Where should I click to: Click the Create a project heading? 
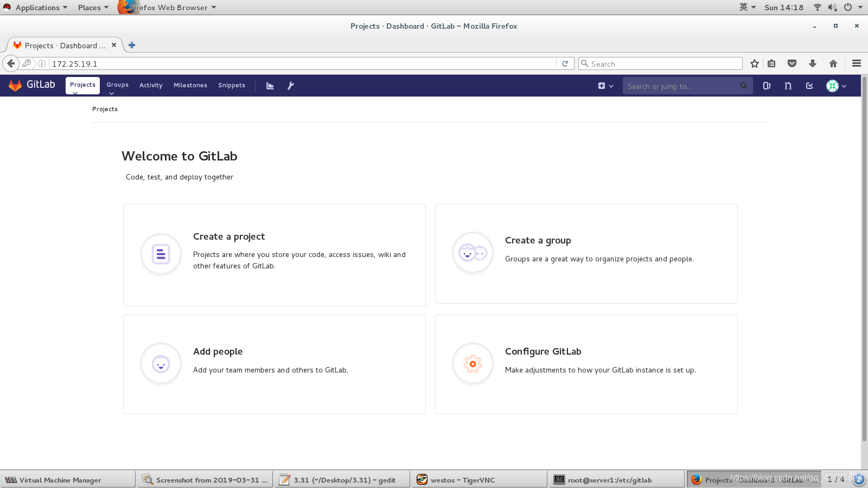coord(229,236)
